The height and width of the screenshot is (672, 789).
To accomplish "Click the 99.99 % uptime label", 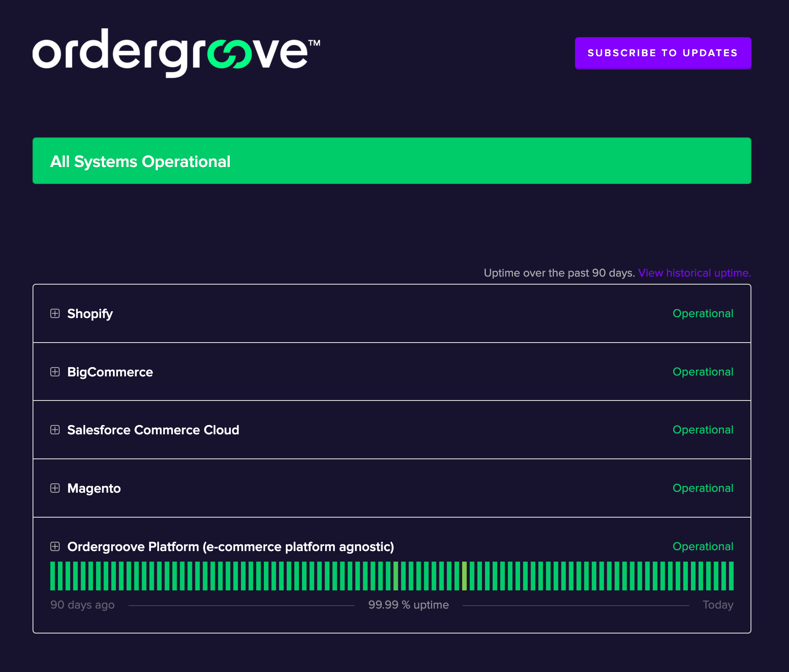I will [408, 605].
